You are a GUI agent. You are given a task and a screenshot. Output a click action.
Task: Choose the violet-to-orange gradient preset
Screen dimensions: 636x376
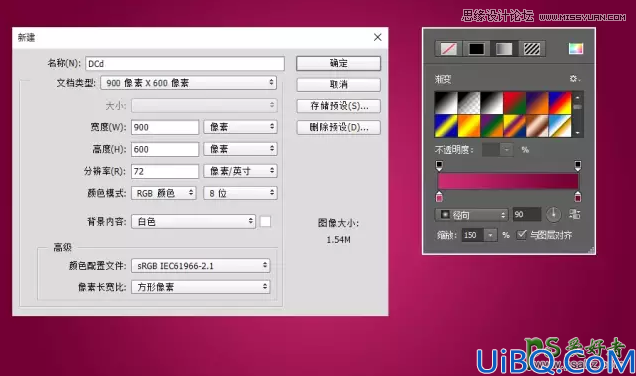537,103
